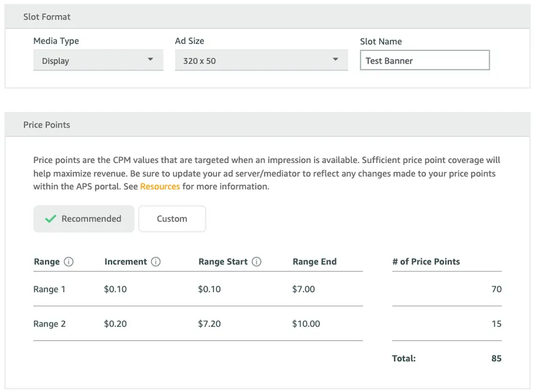
Task: Click the Test Banner slot name field
Action: coord(424,60)
